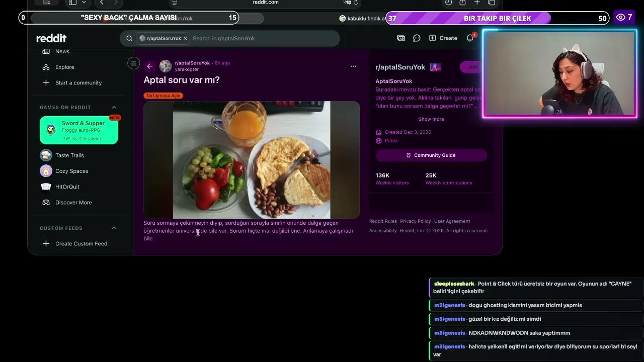The image size is (644, 362).
Task: Open the HitOrQuit game icon
Action: [46, 187]
